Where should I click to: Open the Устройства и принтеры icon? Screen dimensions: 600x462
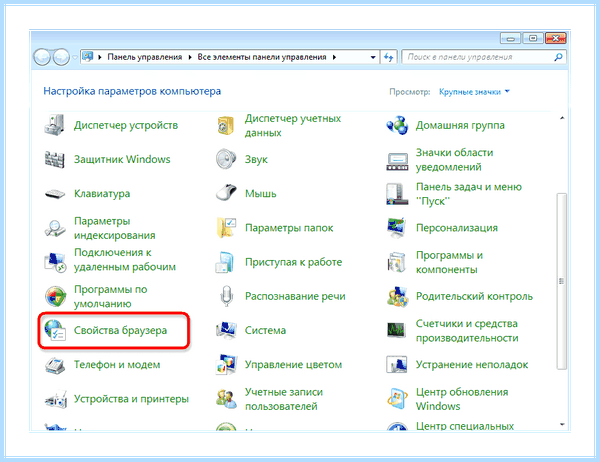click(x=55, y=399)
